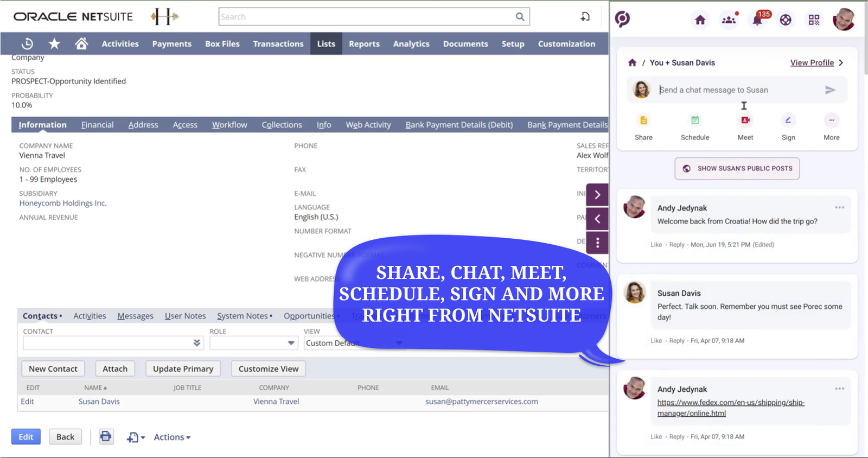Click the NetSuite global Search field
The height and width of the screenshot is (458, 868).
pos(374,17)
